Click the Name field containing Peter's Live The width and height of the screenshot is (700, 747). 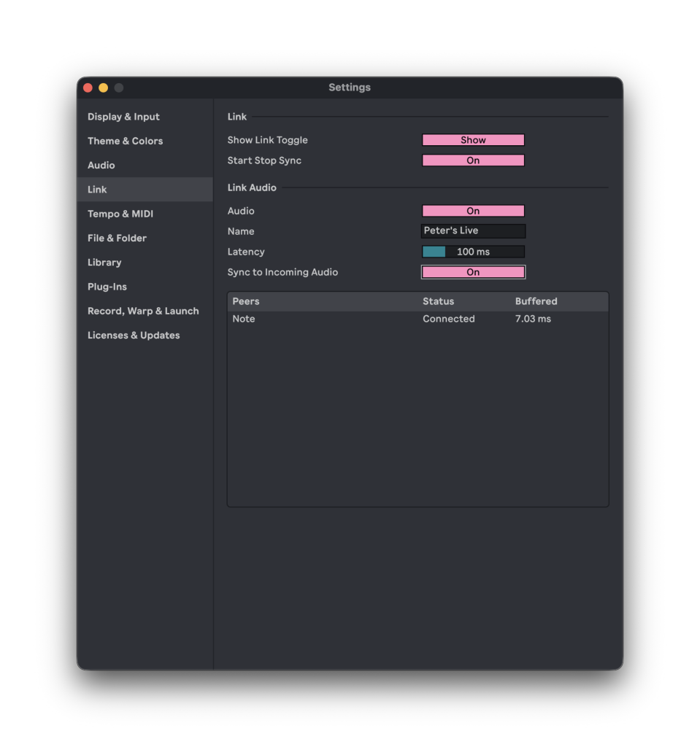473,231
